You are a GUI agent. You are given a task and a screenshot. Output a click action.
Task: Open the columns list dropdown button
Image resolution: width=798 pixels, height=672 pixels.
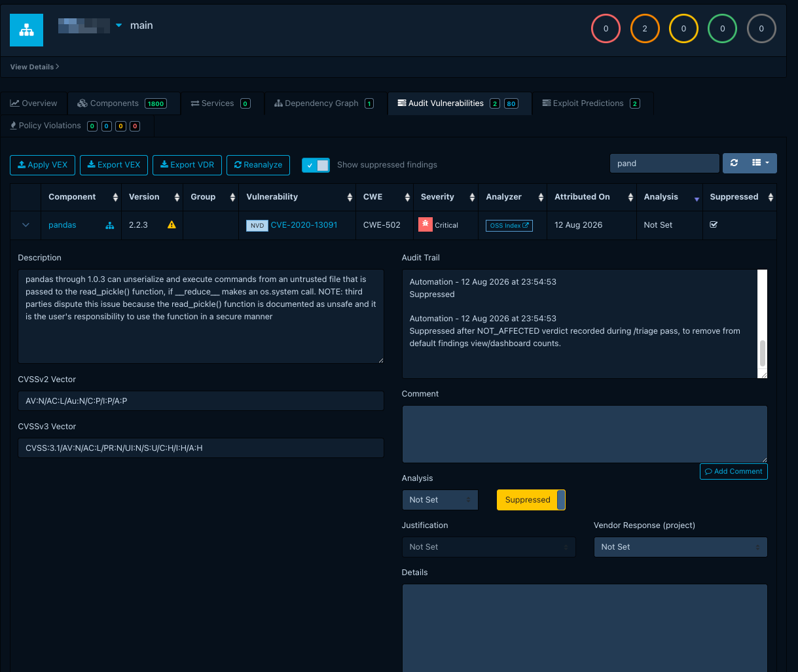[x=760, y=163]
